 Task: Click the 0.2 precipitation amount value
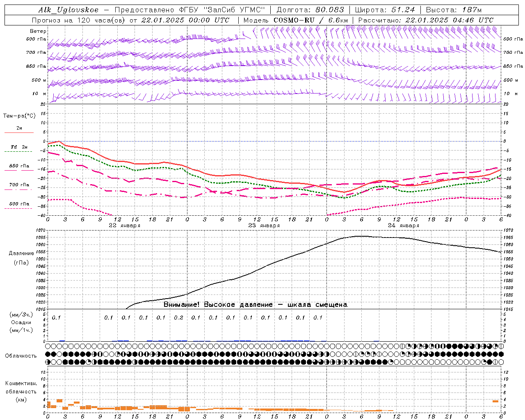pyautogui.click(x=178, y=317)
